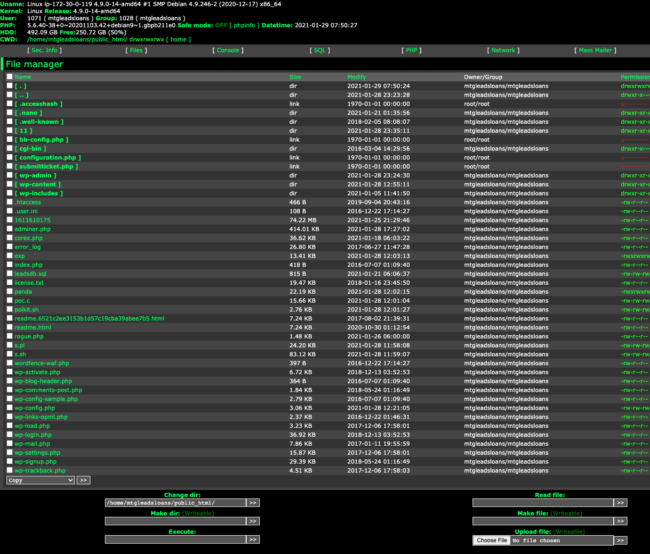Switch to the Files tab
Viewport: 650px width, 554px height.
point(136,50)
